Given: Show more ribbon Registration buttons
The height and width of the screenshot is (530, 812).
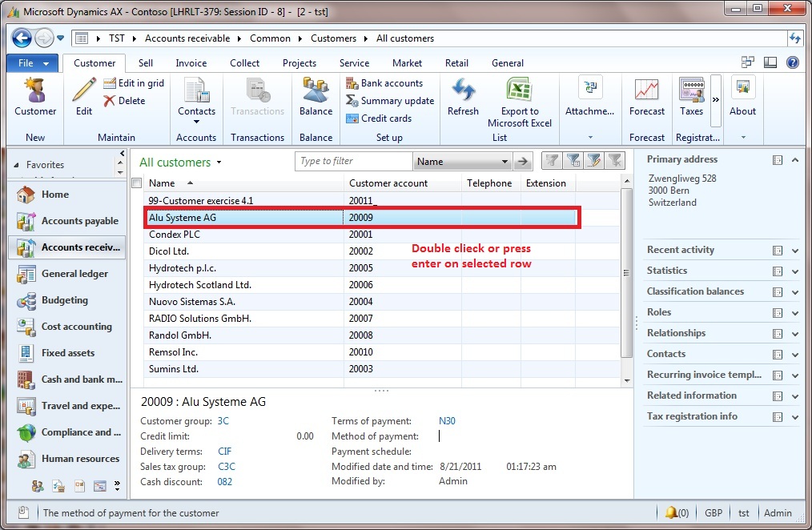Looking at the screenshot, I should 716,100.
